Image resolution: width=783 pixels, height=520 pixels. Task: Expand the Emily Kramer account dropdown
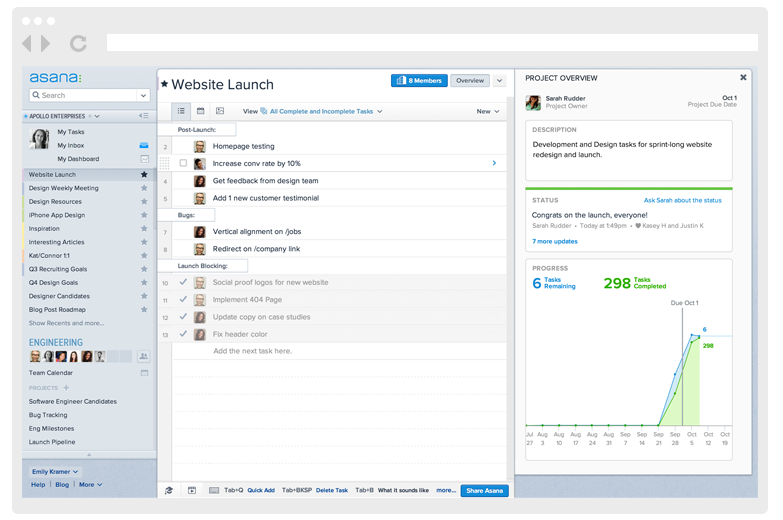point(55,472)
